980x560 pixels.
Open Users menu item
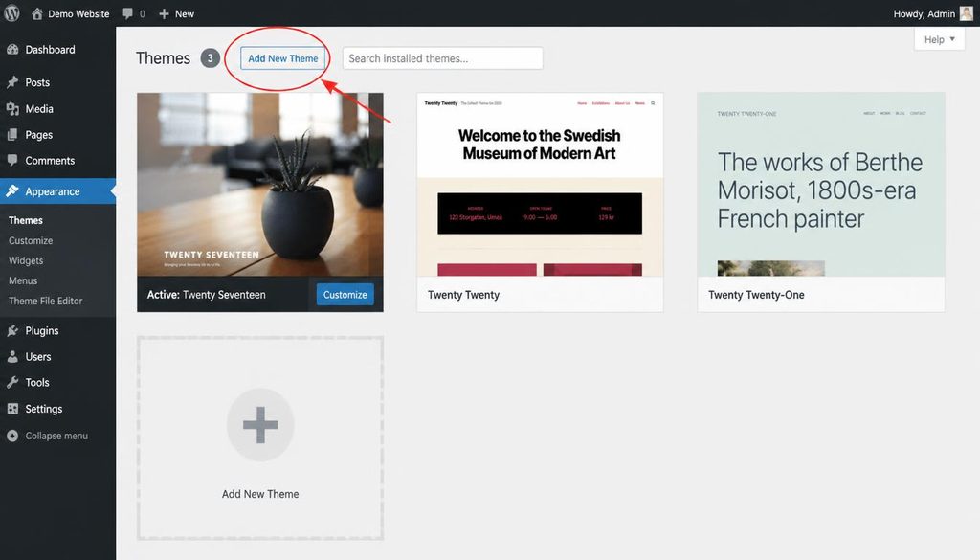point(57,356)
